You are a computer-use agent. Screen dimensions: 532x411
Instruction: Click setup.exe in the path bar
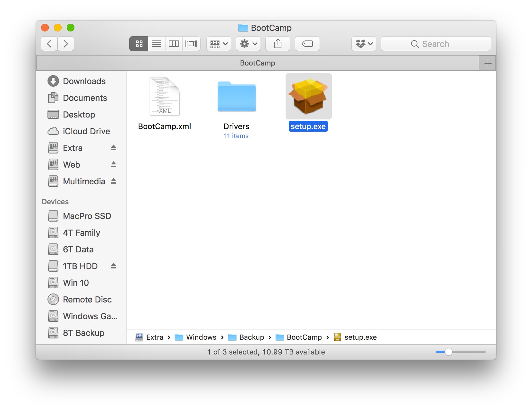click(x=355, y=337)
